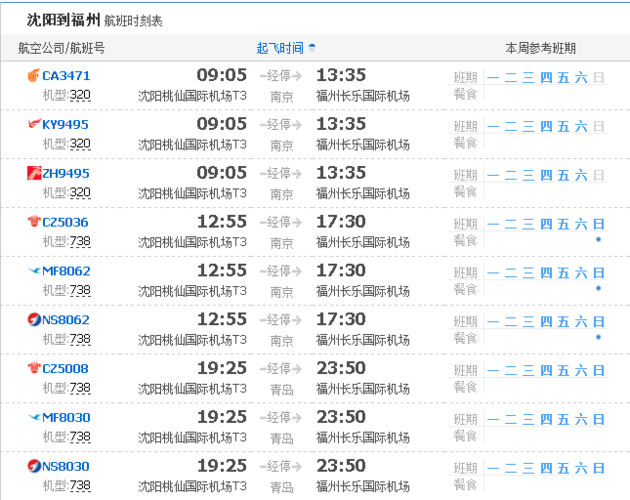
Task: Open flight NS8062 details
Action: [66, 320]
